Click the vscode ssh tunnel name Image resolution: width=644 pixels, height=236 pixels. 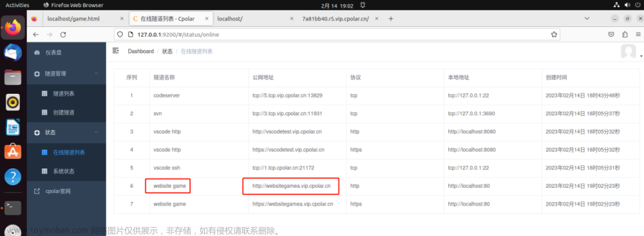point(167,167)
